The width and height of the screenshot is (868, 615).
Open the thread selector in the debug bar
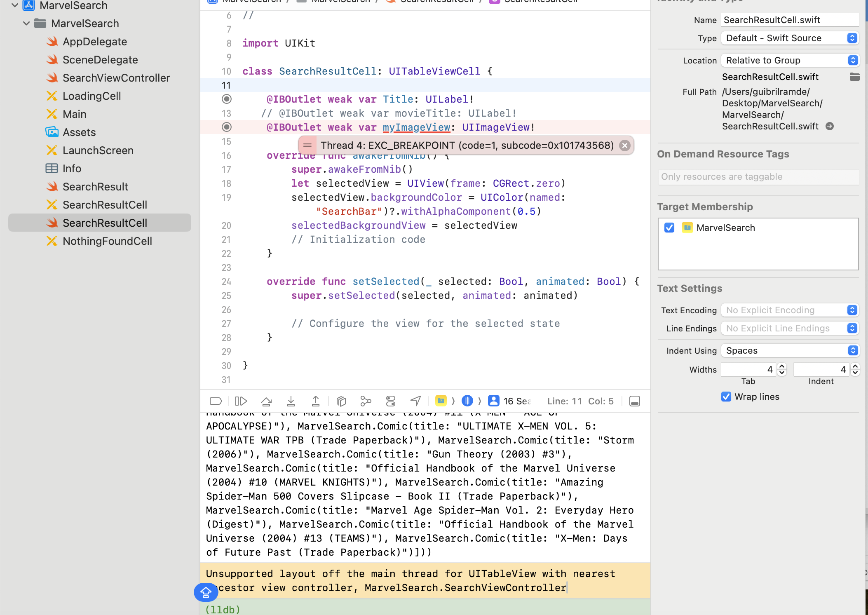(x=509, y=401)
